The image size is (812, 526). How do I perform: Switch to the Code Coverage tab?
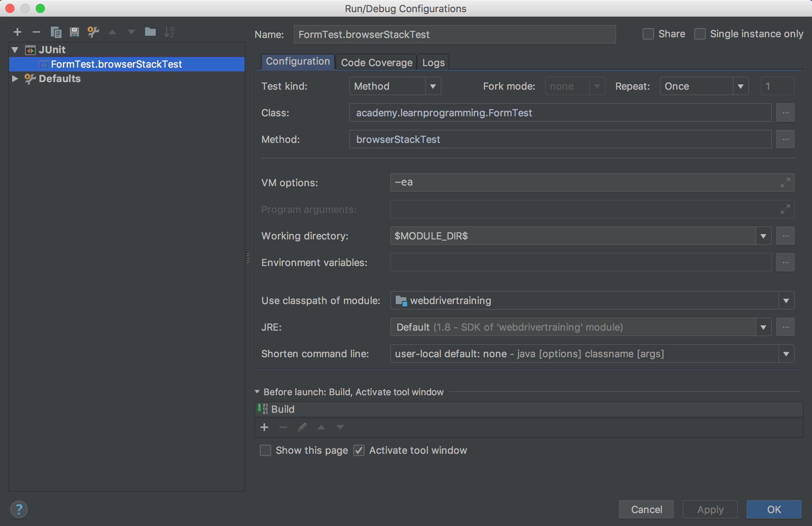click(x=376, y=63)
